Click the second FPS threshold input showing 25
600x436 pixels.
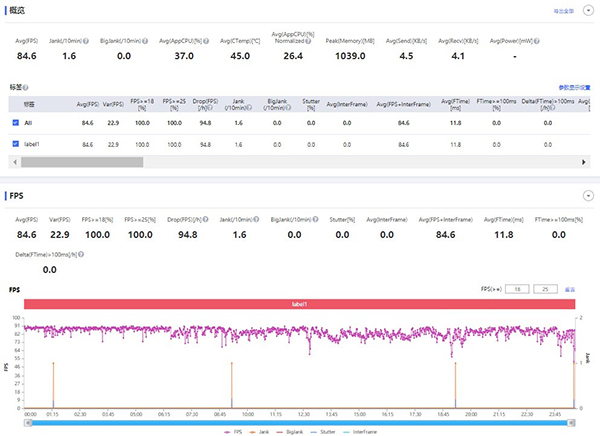pos(545,288)
